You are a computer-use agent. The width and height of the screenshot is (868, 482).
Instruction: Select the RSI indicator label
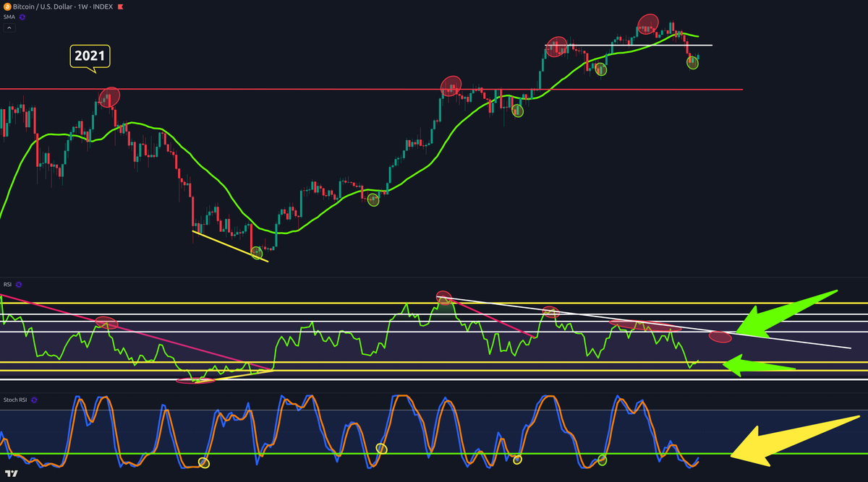pos(8,285)
